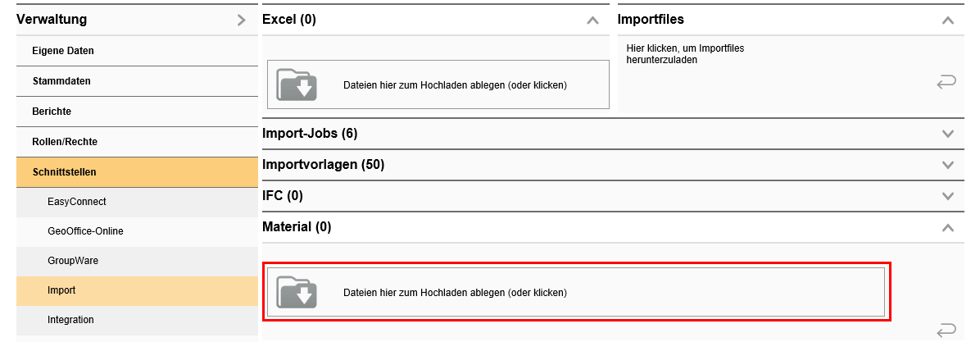This screenshot has height=342, width=980.
Task: Click the return arrow in Importfiles panel
Action: (x=946, y=82)
